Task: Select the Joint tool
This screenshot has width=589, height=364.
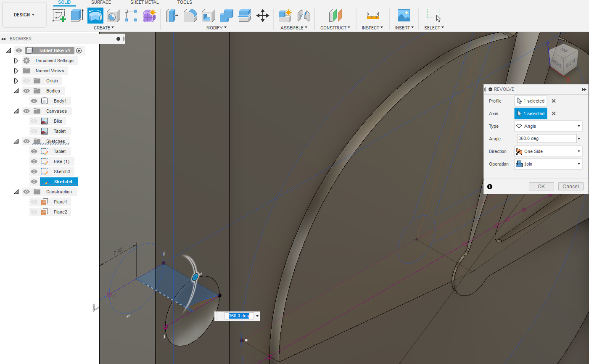Action: click(x=303, y=16)
